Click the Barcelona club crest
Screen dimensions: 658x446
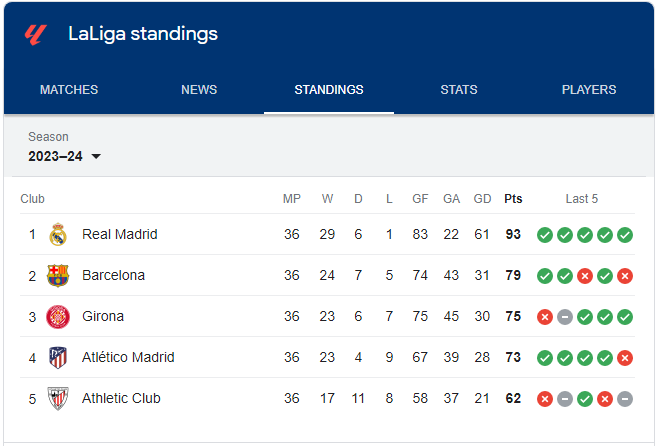58,275
